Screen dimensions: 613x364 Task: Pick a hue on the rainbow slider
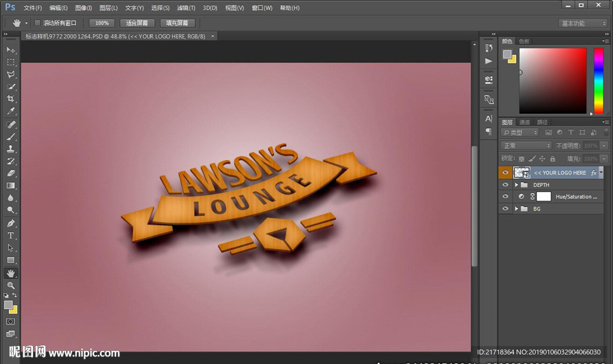pos(599,81)
